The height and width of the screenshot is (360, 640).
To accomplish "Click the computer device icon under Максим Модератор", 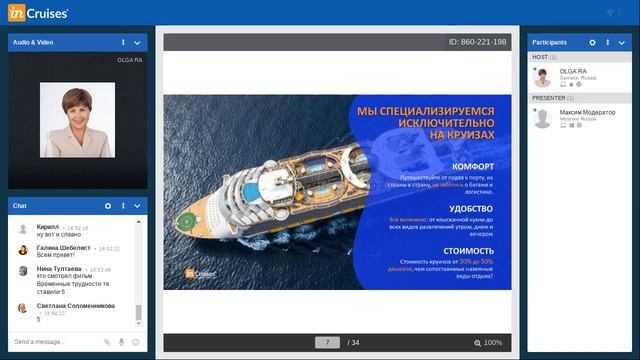I will (x=563, y=125).
